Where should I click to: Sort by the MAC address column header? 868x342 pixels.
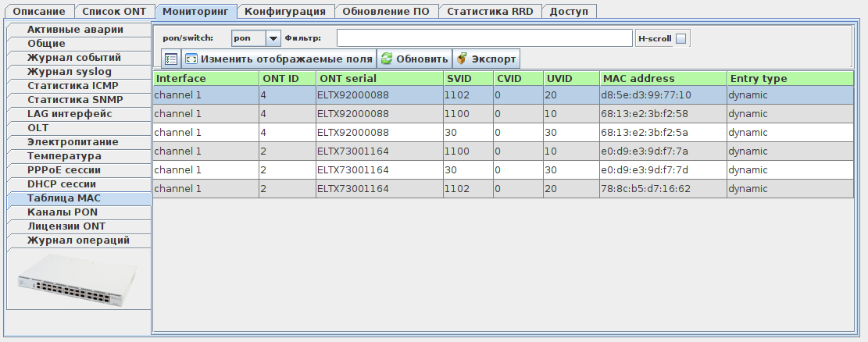(663, 79)
